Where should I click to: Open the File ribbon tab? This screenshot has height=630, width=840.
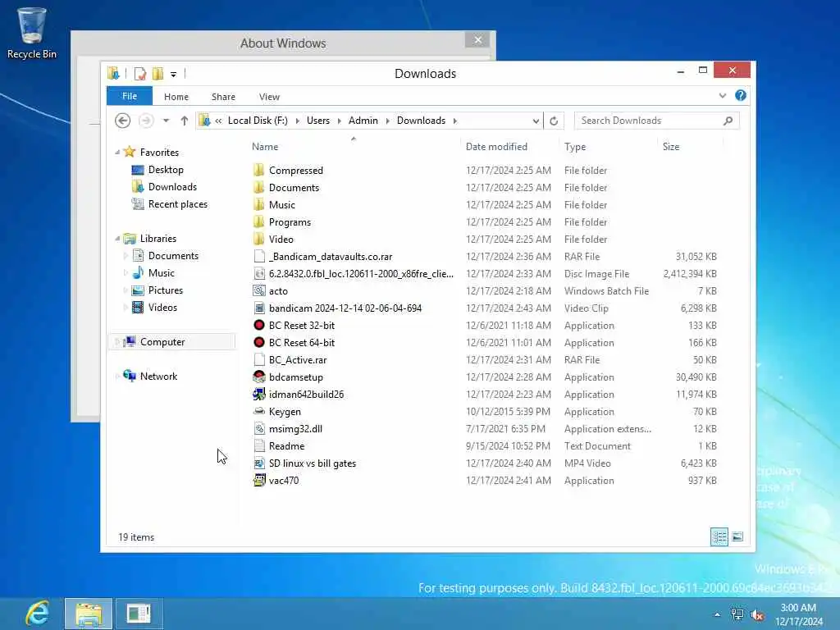[x=130, y=96]
